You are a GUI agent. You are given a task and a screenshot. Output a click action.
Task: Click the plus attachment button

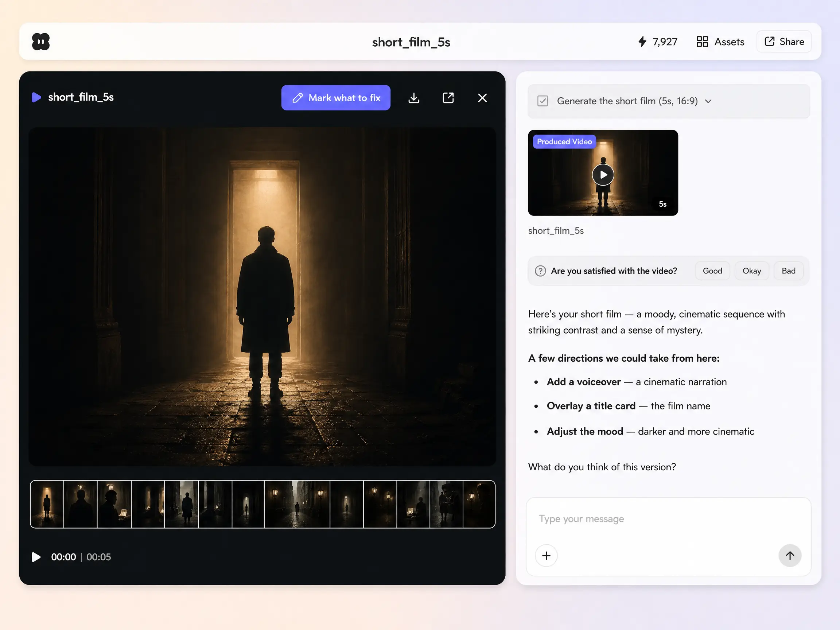546,556
